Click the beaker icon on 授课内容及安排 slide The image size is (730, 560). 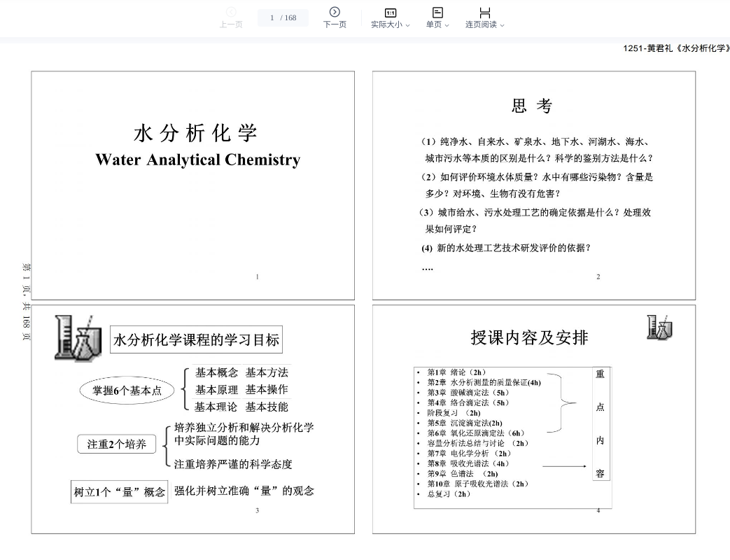point(659,328)
